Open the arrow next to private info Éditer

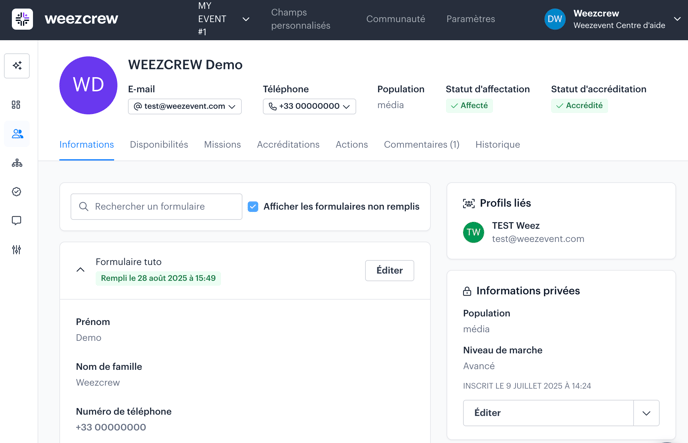click(646, 413)
